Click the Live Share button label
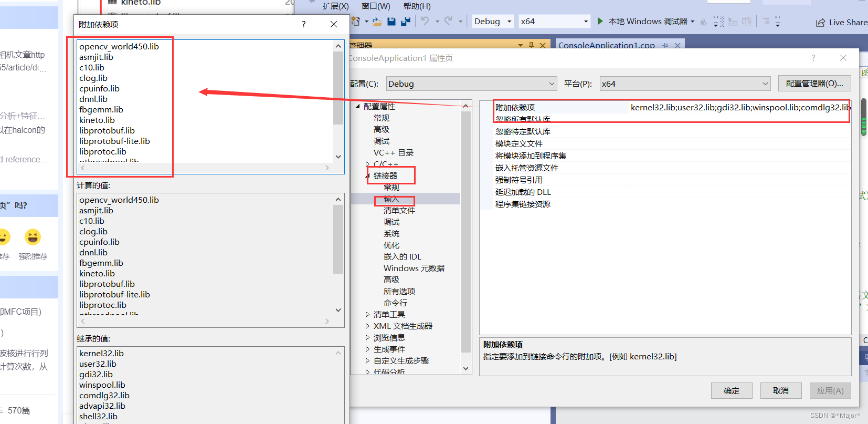The image size is (868, 424). [848, 23]
